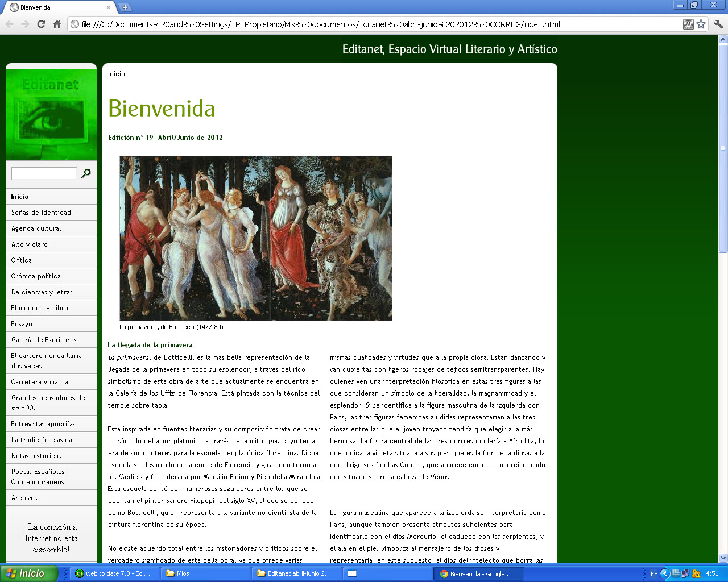Open Carretera y manta section

[x=51, y=382]
